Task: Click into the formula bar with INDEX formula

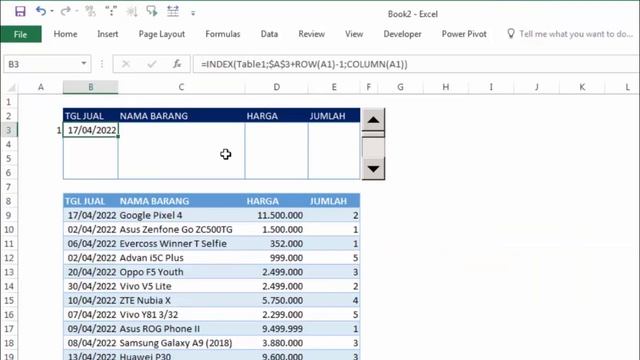Action: pos(416,64)
